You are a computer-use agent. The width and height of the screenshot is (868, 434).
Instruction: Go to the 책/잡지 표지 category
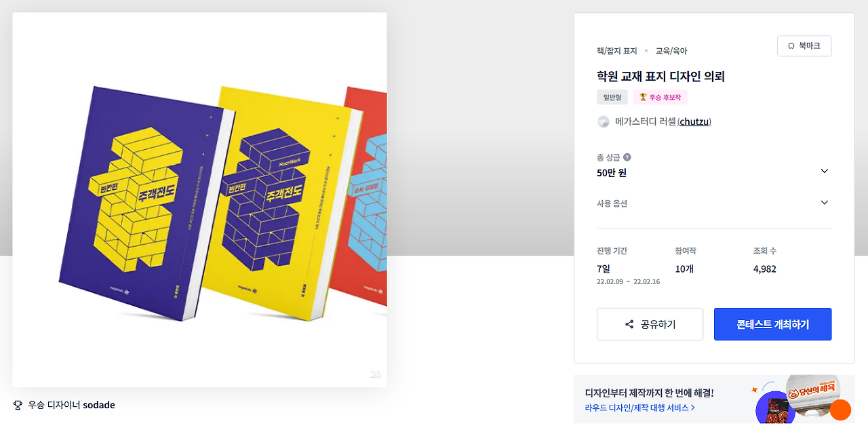(x=617, y=51)
